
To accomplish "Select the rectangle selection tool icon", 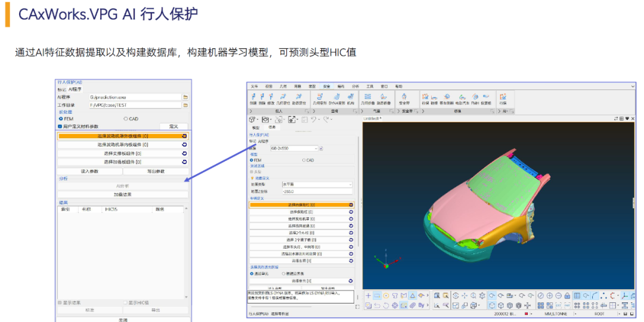I will click(x=377, y=295).
